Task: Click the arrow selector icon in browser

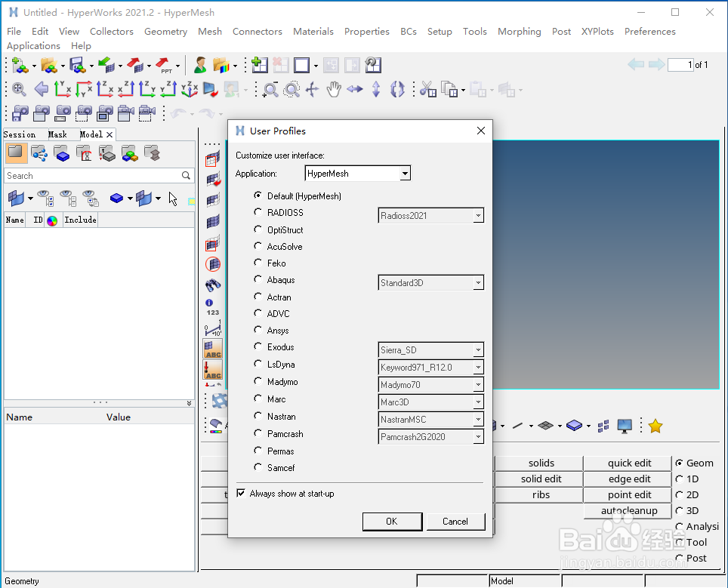Action: [x=173, y=199]
